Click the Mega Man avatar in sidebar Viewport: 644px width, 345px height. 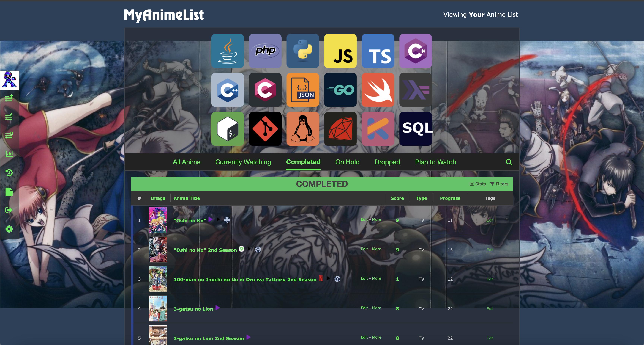[10, 80]
